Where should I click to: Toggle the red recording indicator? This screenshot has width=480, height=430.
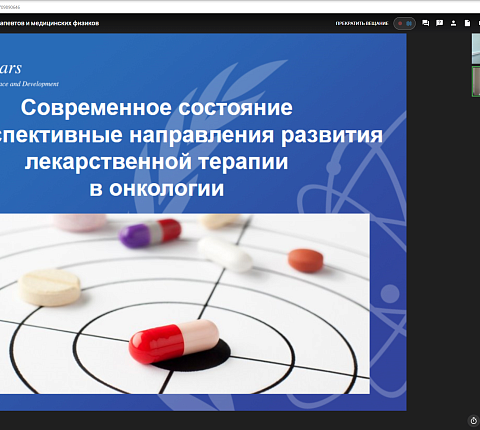pos(400,23)
